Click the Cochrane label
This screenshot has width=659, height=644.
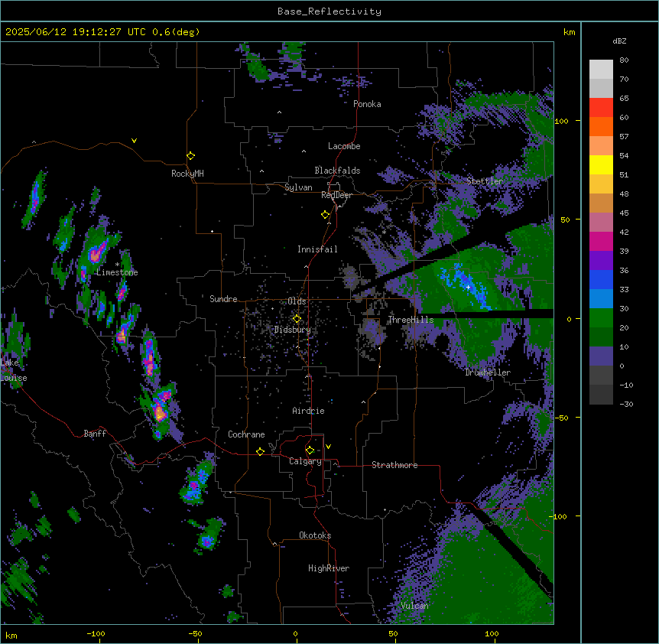coord(246,434)
